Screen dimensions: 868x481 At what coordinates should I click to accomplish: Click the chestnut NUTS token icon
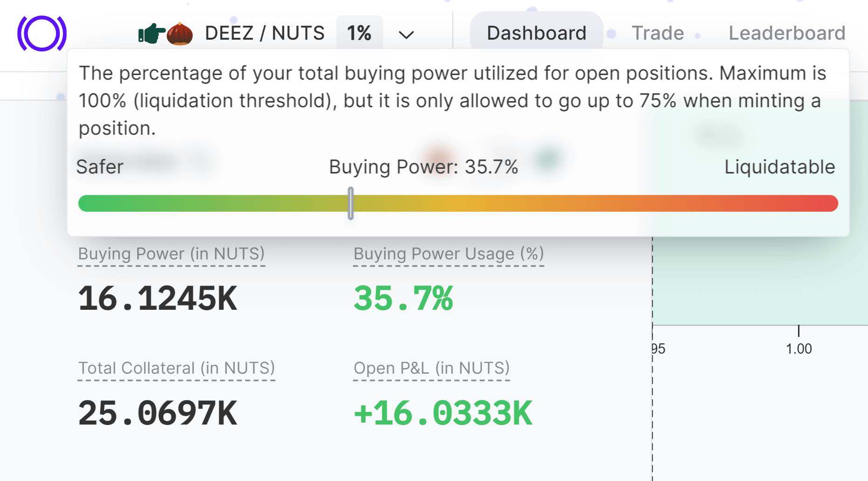(180, 34)
